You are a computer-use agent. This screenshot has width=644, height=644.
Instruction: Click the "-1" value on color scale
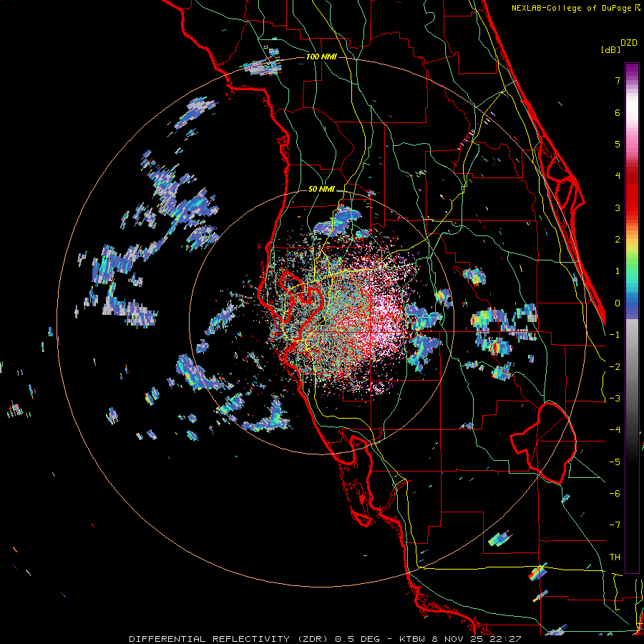(x=615, y=335)
